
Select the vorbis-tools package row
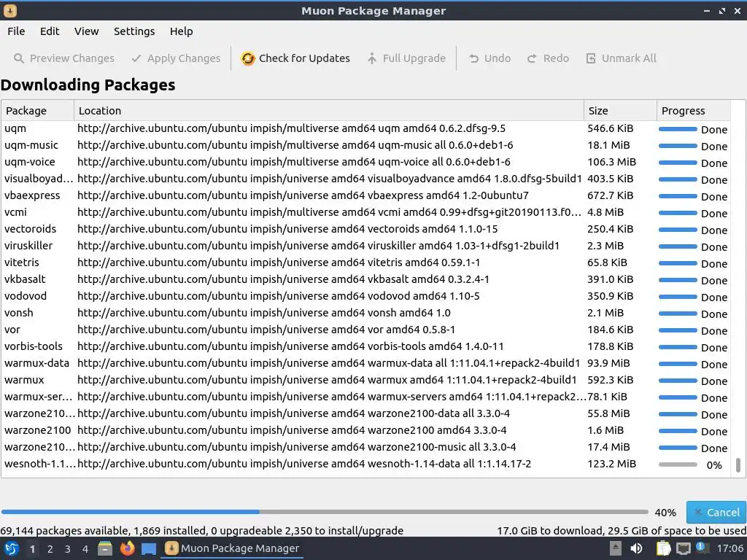[x=365, y=346]
